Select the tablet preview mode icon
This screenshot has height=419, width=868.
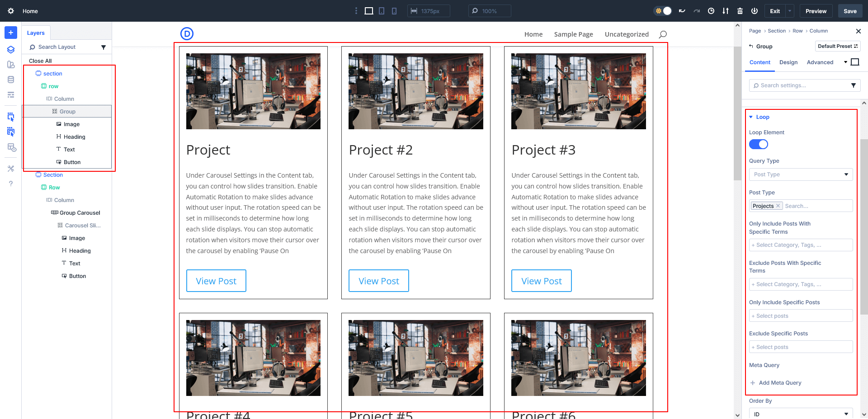click(x=382, y=10)
